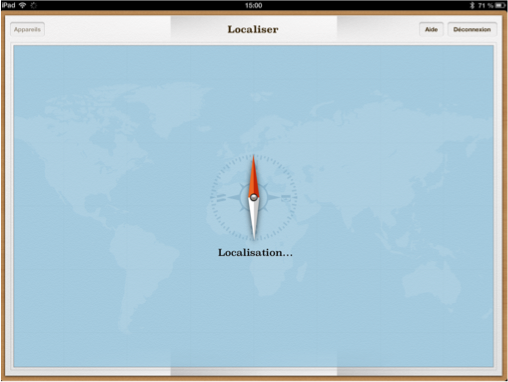Open the Aide help button
Viewport: 508px width, 382px height.
coord(431,29)
